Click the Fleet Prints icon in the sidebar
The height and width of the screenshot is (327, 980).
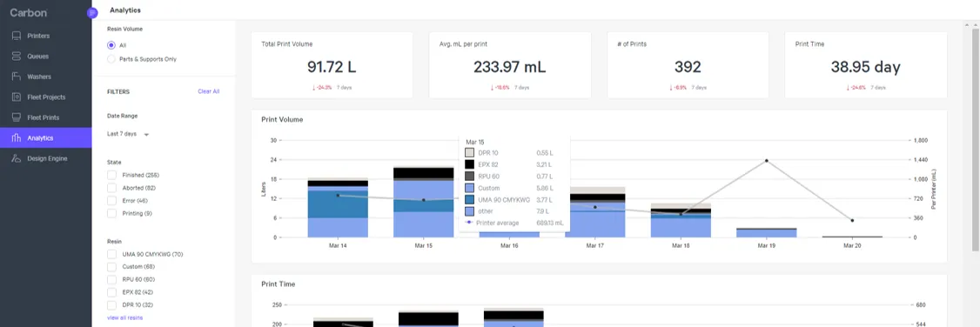pos(17,117)
